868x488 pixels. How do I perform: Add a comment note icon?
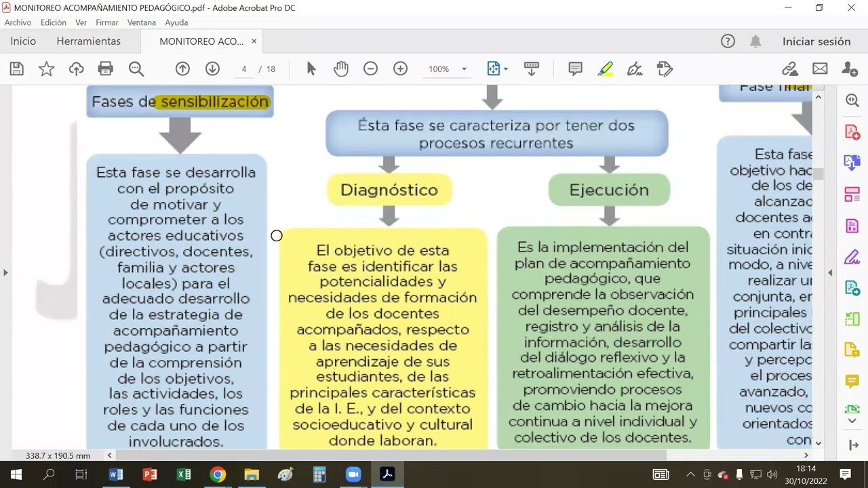pyautogui.click(x=575, y=68)
